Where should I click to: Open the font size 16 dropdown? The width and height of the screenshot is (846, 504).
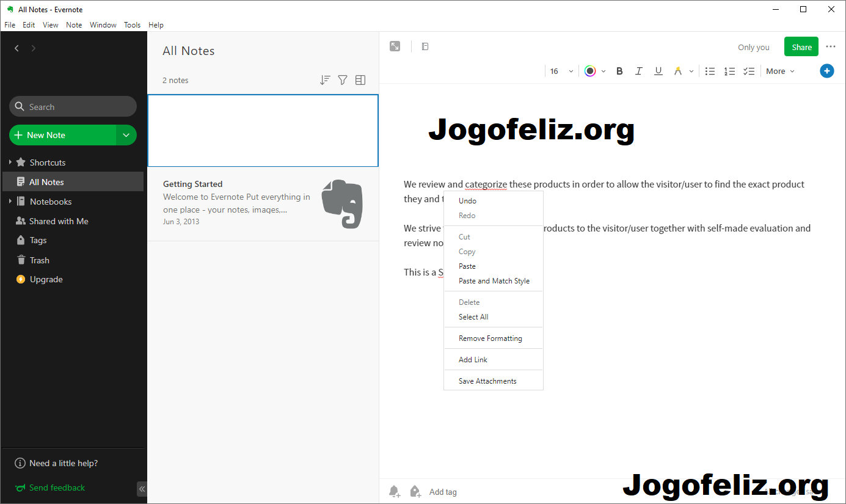562,71
